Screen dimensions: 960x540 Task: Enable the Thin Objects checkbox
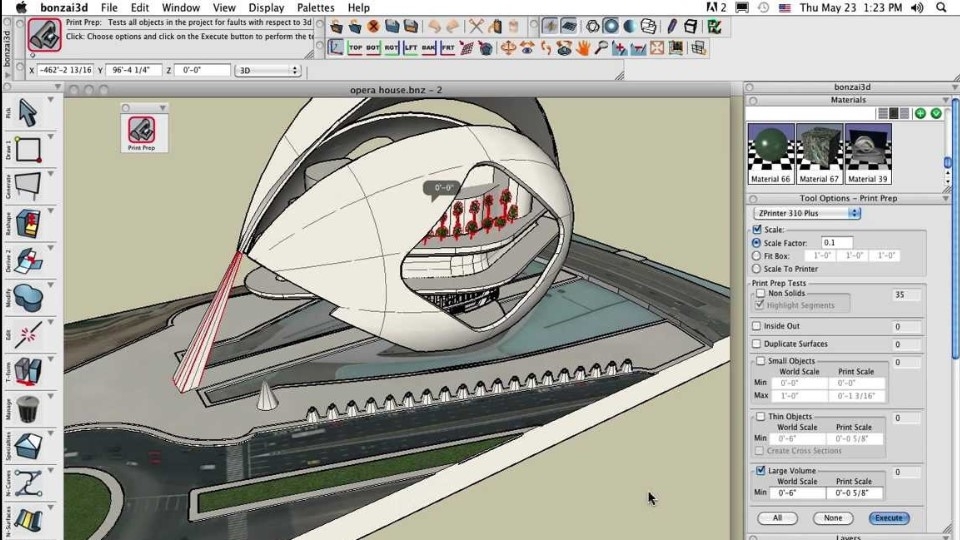760,416
